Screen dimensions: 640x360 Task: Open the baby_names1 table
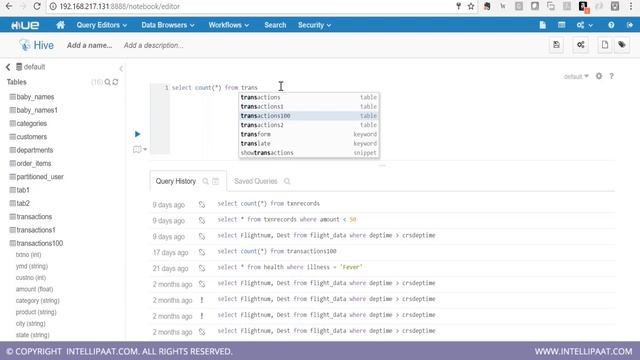[x=37, y=110]
